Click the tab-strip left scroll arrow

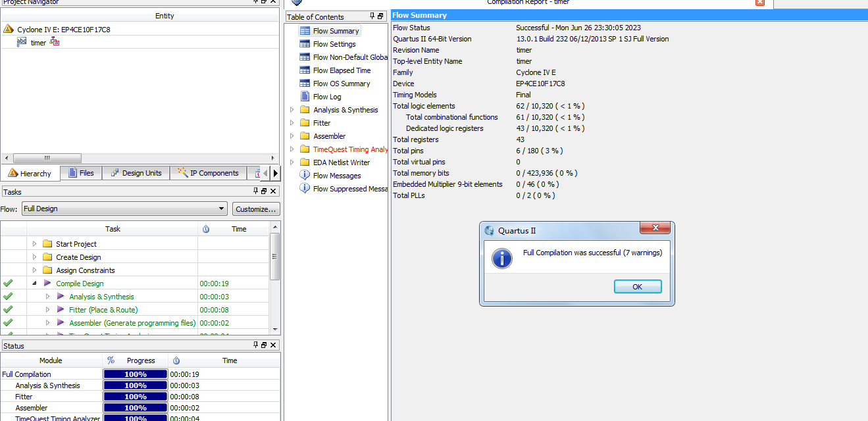[x=267, y=173]
